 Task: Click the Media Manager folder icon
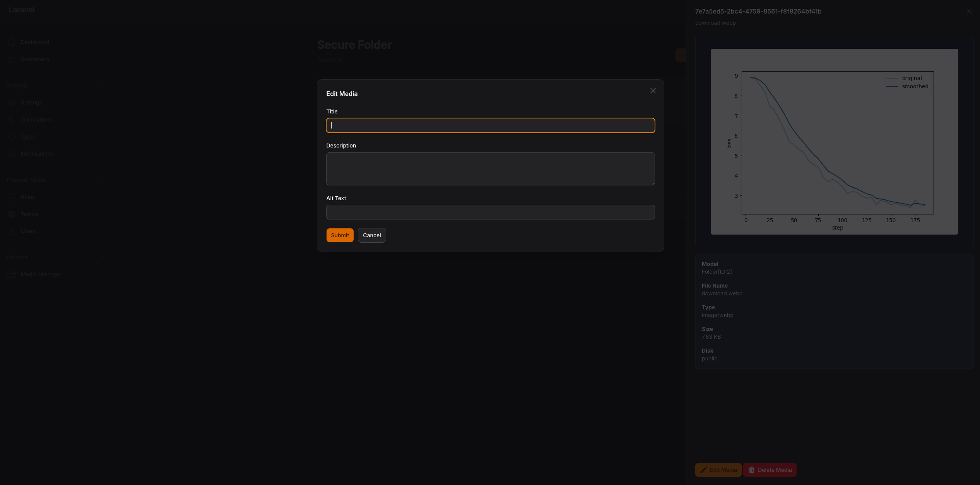(x=12, y=274)
